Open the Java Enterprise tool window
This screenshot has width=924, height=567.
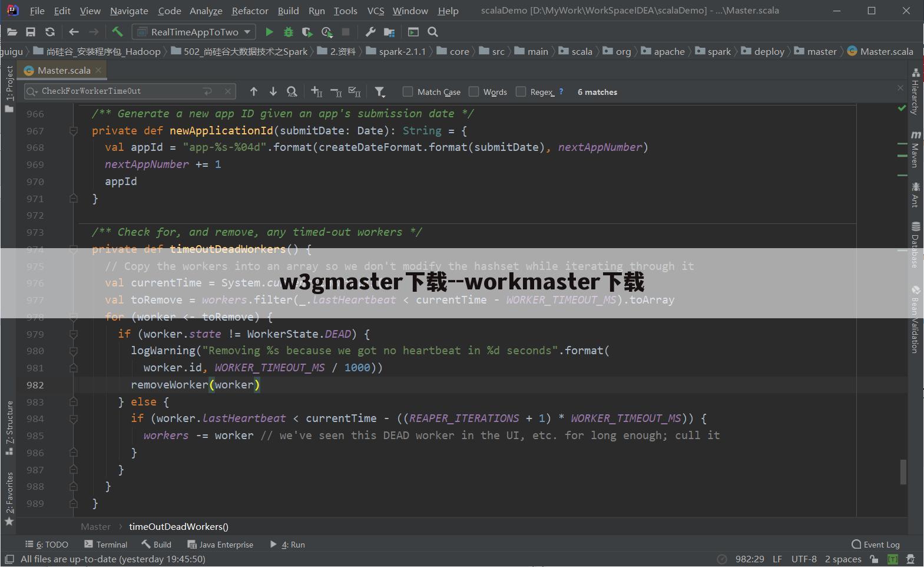(220, 544)
